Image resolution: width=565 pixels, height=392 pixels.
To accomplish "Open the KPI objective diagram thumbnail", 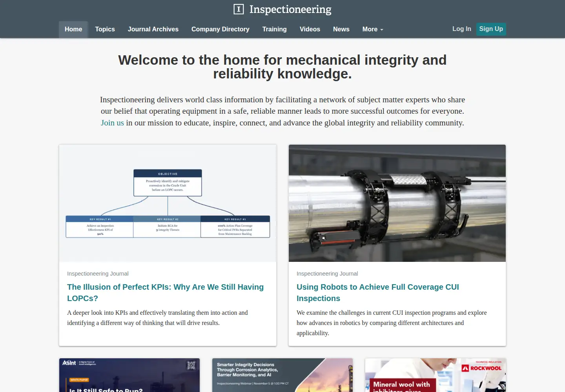I will 168,203.
